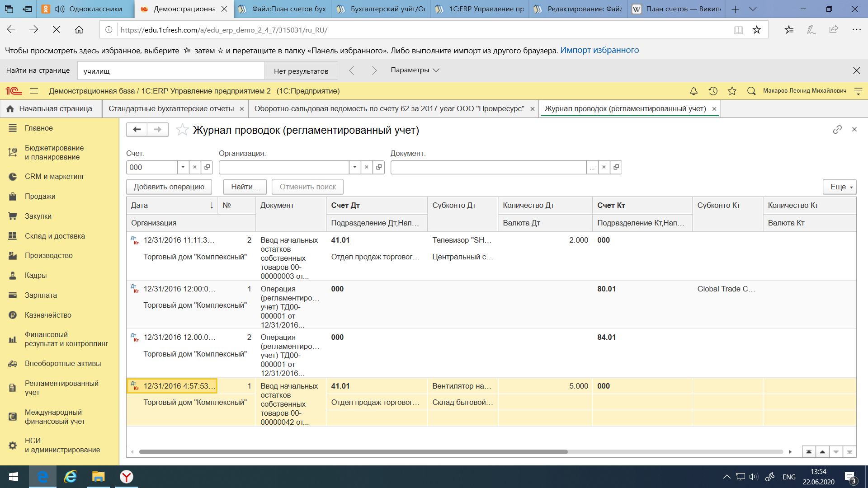
Task: Open the Счет dropdown list
Action: (x=183, y=167)
